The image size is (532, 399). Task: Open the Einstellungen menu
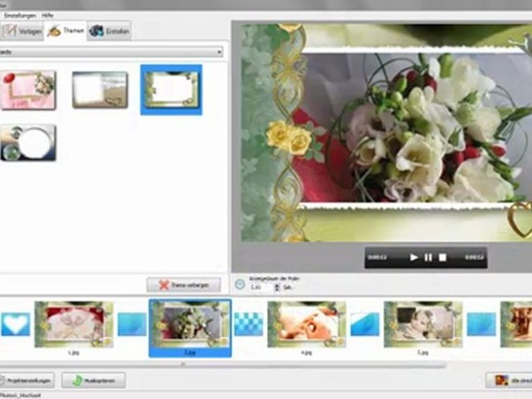click(x=20, y=16)
